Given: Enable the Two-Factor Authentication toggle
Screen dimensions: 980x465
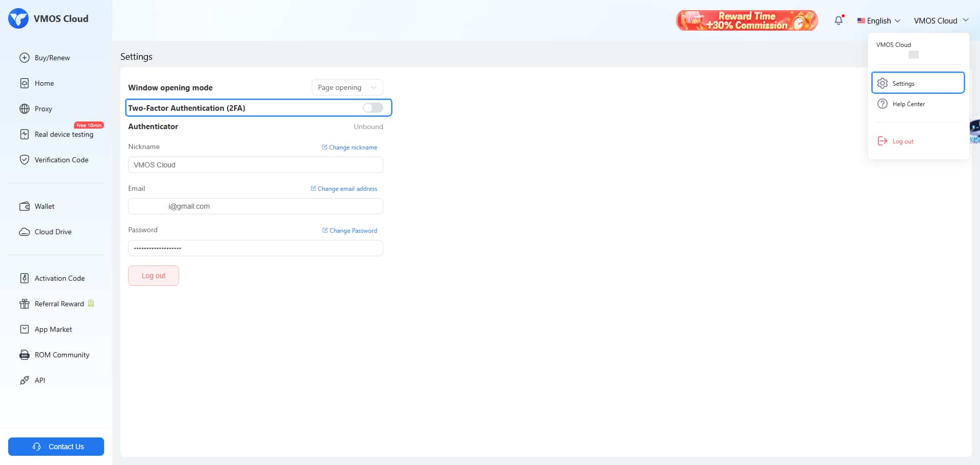Looking at the screenshot, I should 373,108.
